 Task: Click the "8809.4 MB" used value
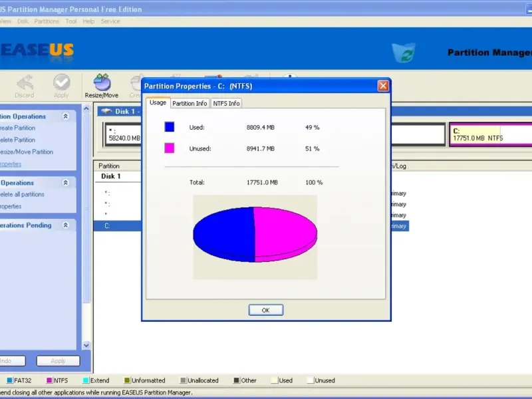coord(261,128)
